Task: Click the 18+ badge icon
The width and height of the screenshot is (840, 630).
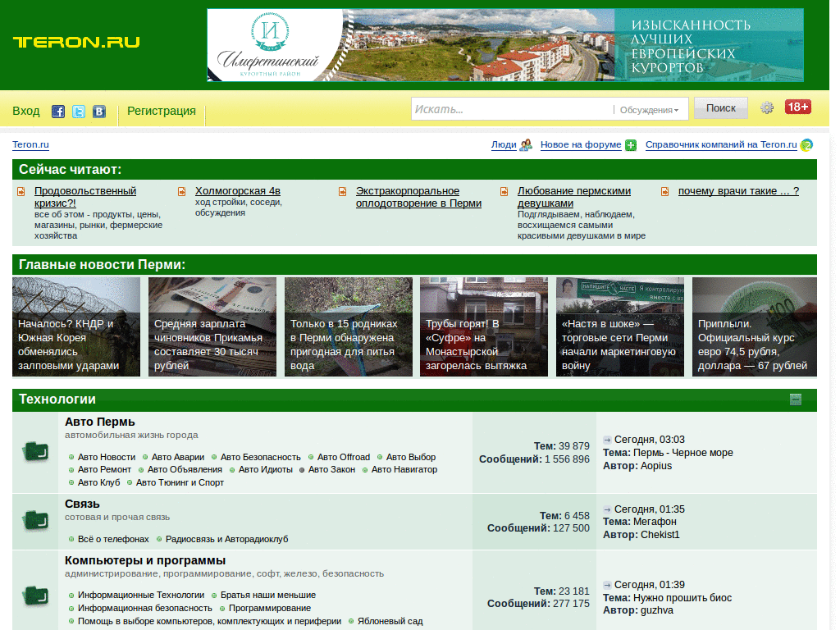Action: tap(797, 107)
